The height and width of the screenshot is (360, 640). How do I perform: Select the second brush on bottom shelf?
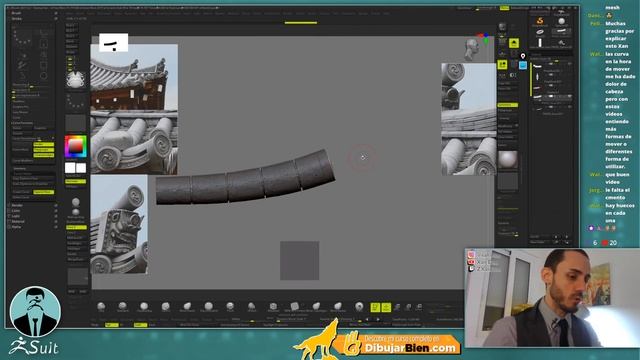(x=122, y=306)
